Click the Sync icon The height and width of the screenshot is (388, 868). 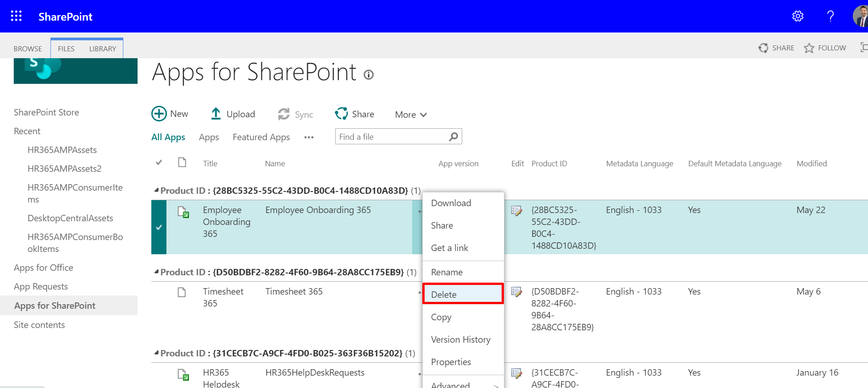(x=284, y=114)
